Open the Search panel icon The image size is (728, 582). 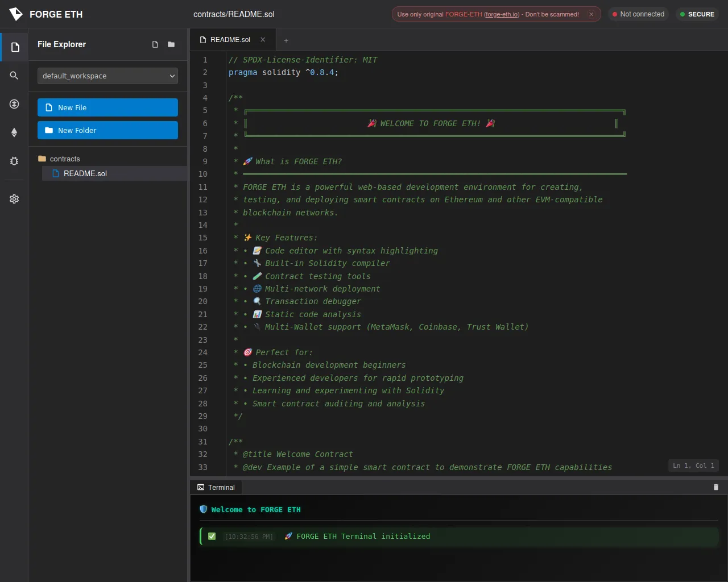[x=14, y=76]
